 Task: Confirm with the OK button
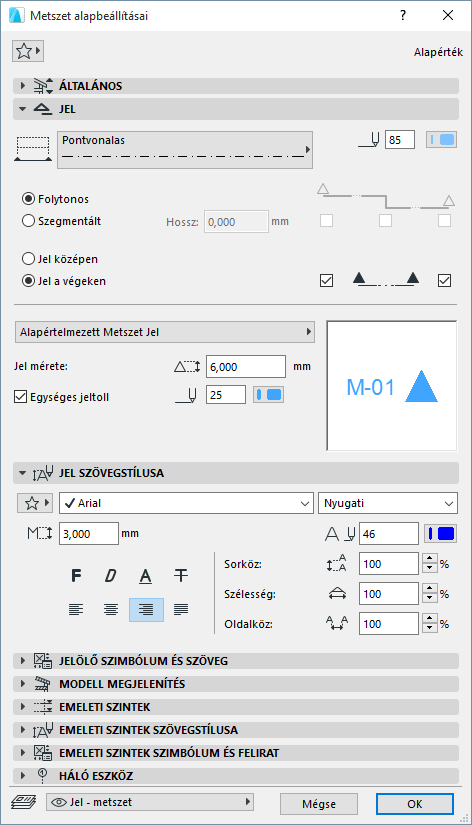pyautogui.click(x=415, y=804)
